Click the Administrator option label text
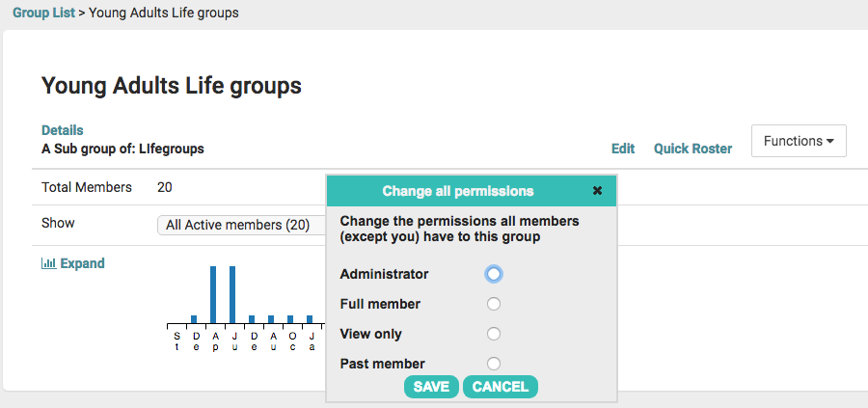This screenshot has width=868, height=408. [384, 274]
